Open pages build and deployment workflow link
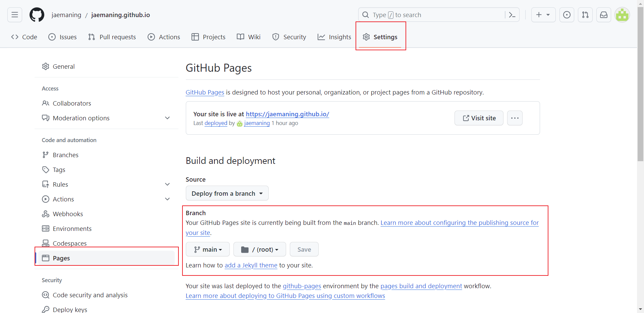This screenshot has height=313, width=644. (421, 286)
